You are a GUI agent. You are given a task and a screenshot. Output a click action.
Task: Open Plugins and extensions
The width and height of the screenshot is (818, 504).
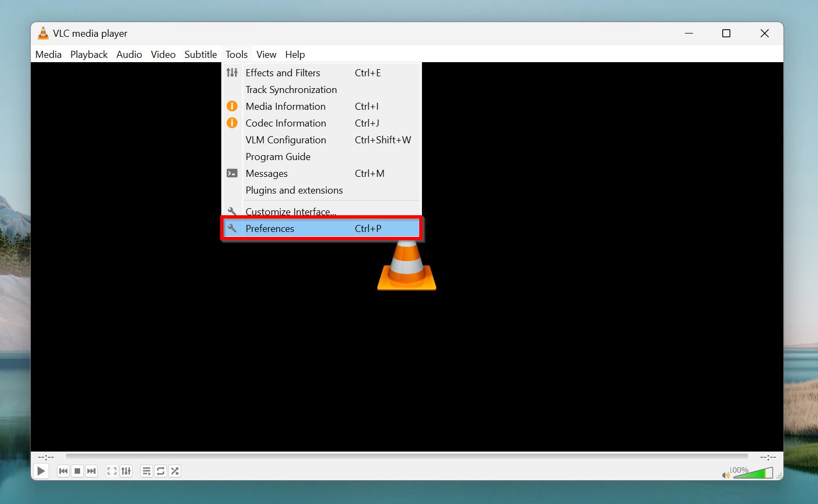coord(294,190)
